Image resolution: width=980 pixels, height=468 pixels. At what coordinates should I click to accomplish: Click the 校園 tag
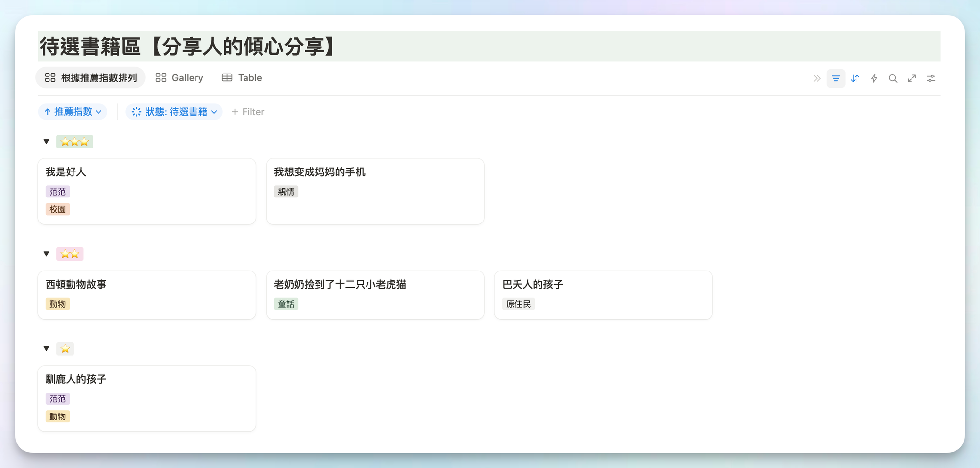58,209
